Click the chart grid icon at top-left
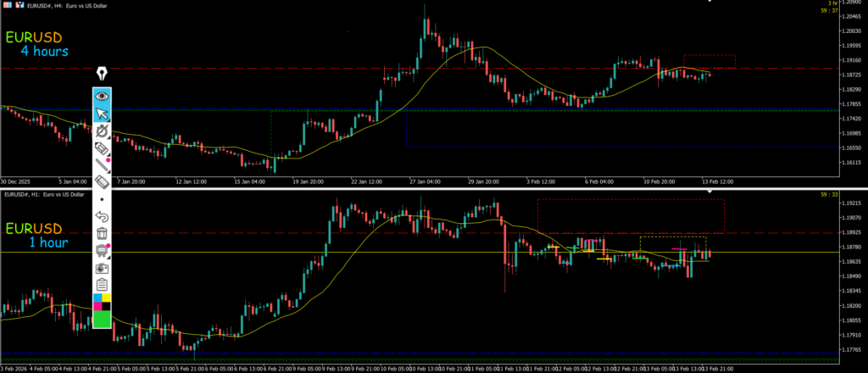Viewport: 868px width, 373px height. tap(7, 6)
